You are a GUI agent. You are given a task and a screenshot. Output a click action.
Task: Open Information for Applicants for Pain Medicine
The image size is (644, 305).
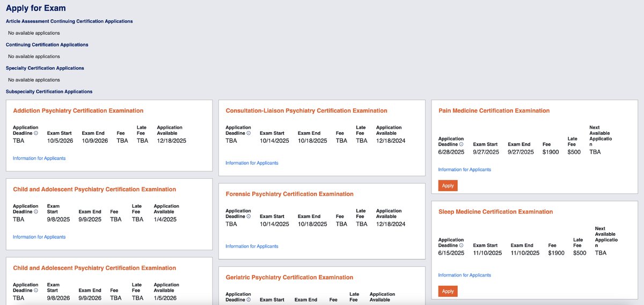point(464,170)
